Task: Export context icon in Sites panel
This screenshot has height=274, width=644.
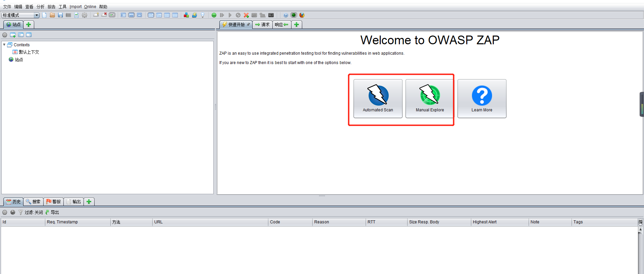Action: click(29, 35)
